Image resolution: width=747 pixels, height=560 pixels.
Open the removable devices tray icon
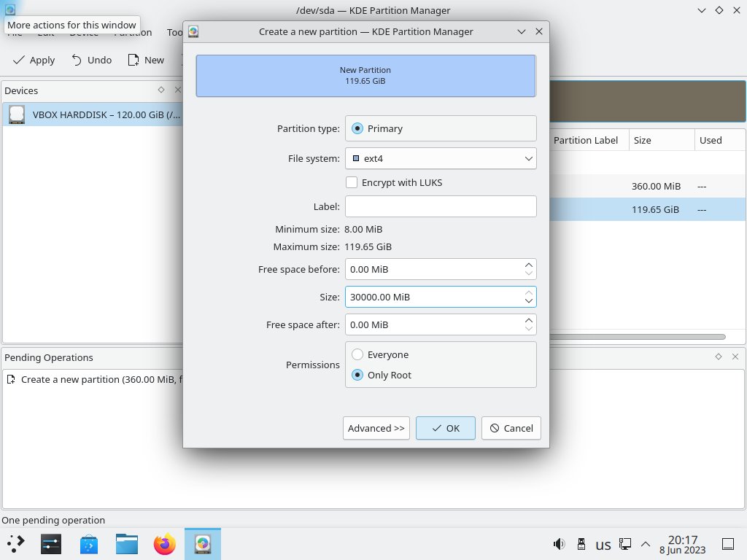pos(581,544)
